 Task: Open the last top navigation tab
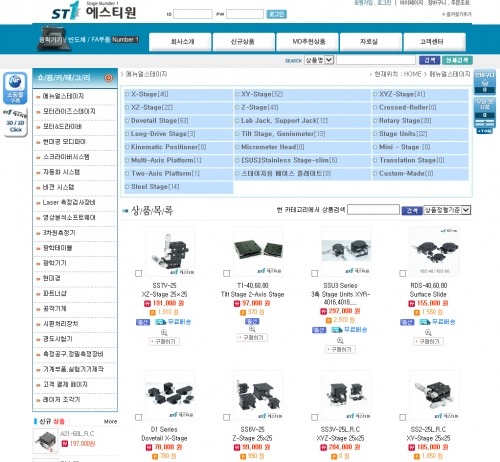point(431,42)
